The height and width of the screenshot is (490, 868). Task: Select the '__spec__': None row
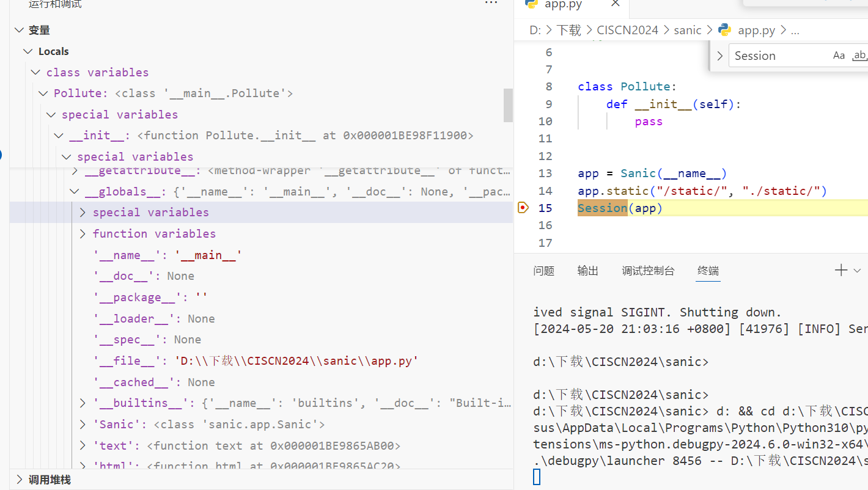(261, 340)
